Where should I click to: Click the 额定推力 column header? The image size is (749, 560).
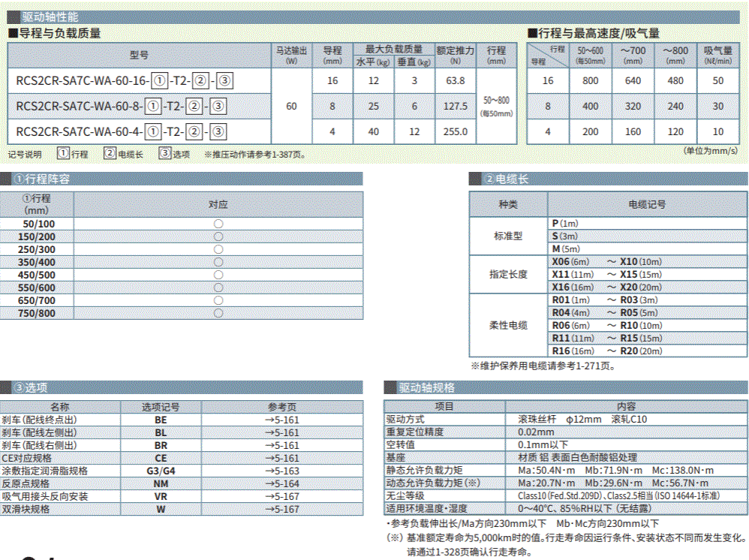[x=456, y=55]
